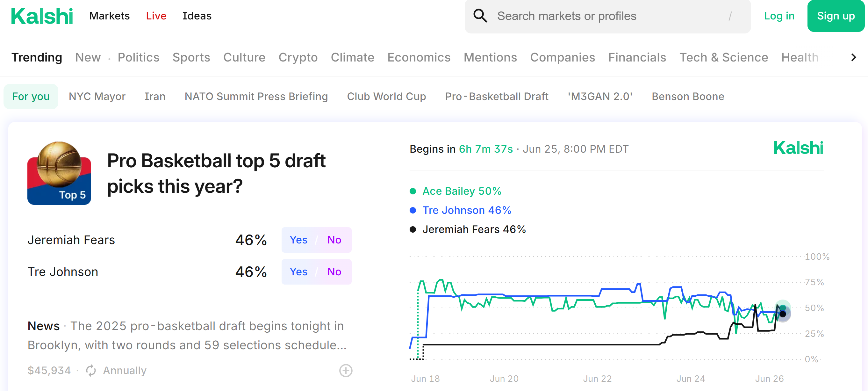The image size is (868, 391).
Task: Buy Yes on Tre Johnson
Action: tap(298, 272)
